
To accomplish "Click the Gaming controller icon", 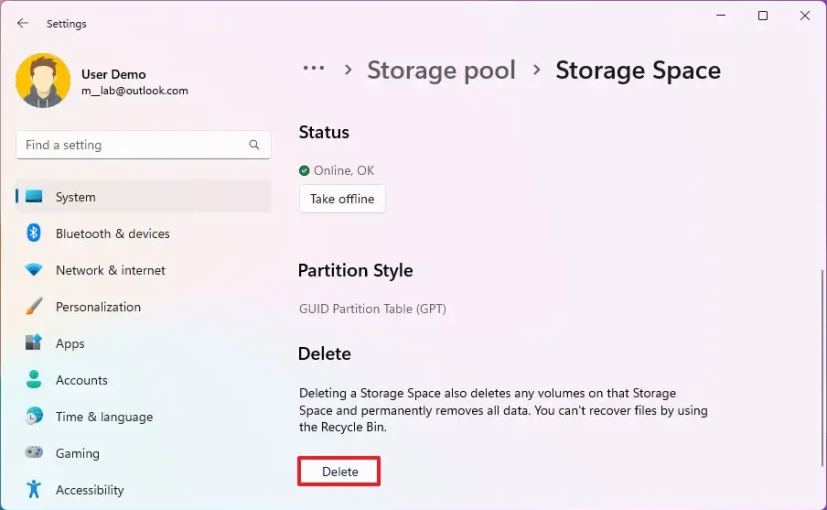I will click(x=34, y=453).
